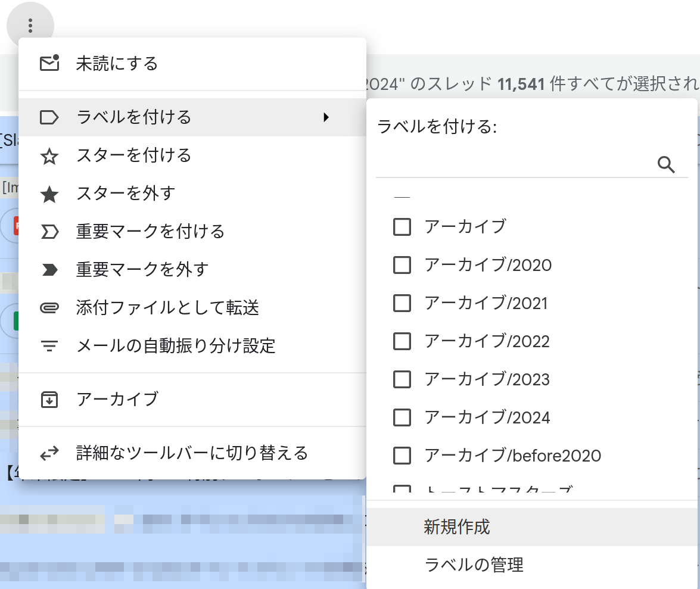The width and height of the screenshot is (700, 589).
Task: Choose 添付ファイルとして転送 from the menu
Action: click(x=167, y=308)
